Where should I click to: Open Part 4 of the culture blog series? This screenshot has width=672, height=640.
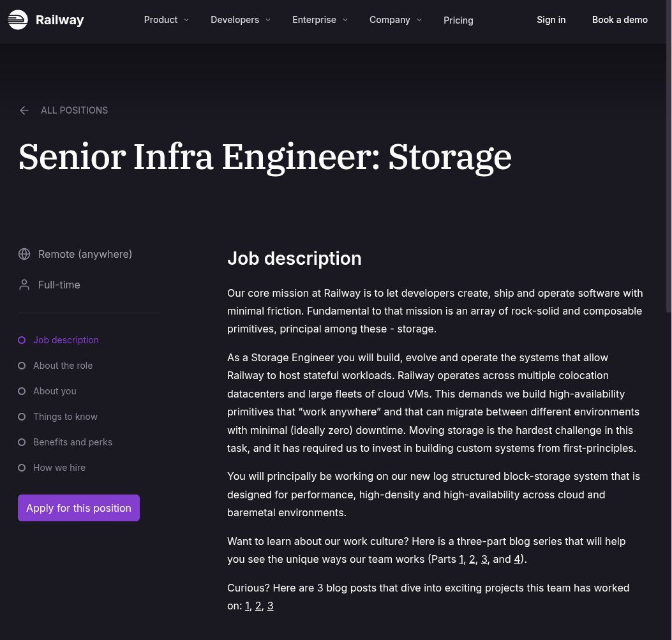coord(517,560)
